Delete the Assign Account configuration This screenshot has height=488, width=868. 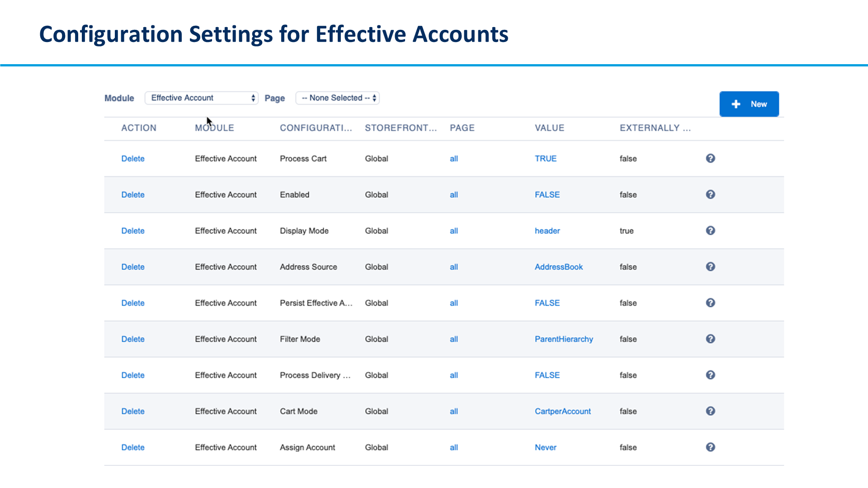[133, 448]
